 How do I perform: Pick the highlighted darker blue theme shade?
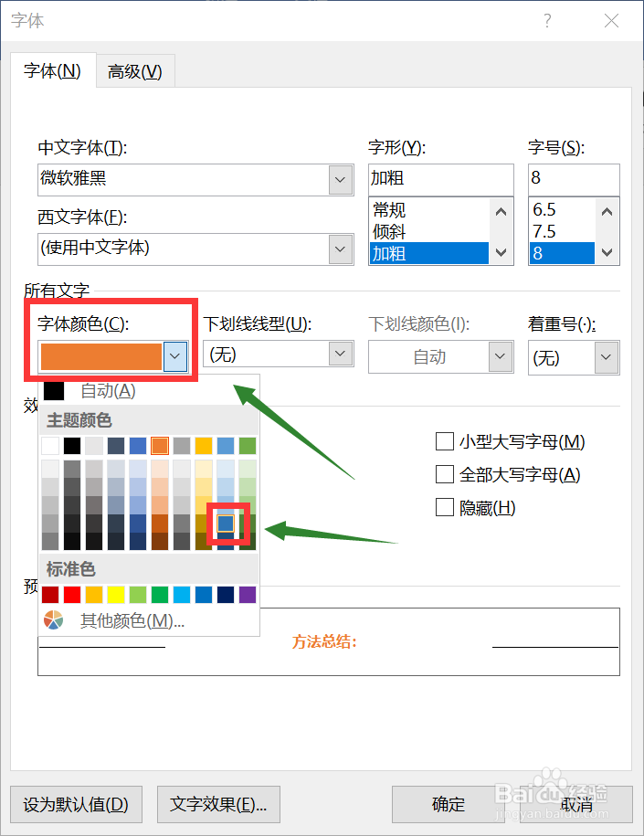226,524
